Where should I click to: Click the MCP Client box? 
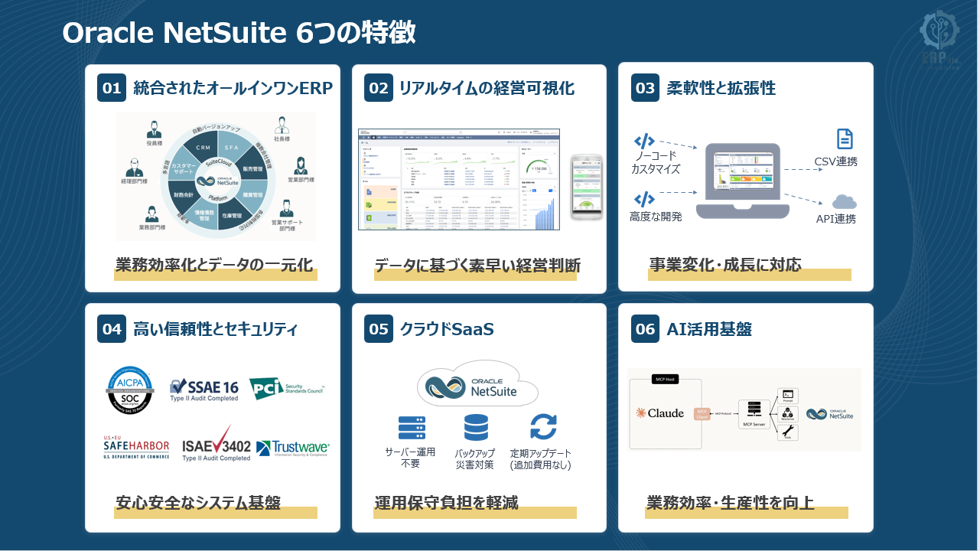click(703, 414)
